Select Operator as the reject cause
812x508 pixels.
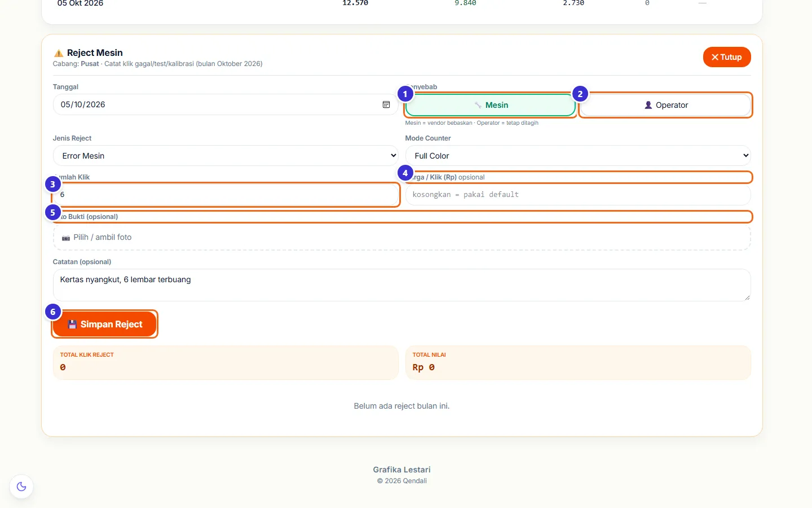666,105
